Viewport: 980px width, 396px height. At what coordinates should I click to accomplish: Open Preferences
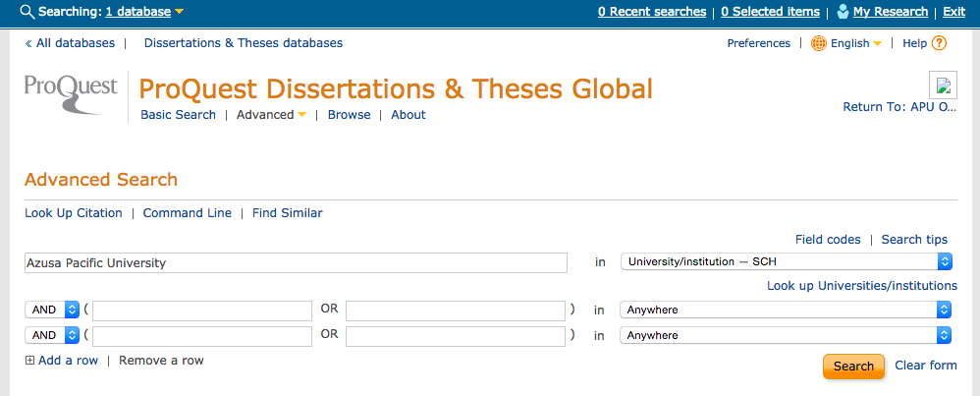[759, 43]
